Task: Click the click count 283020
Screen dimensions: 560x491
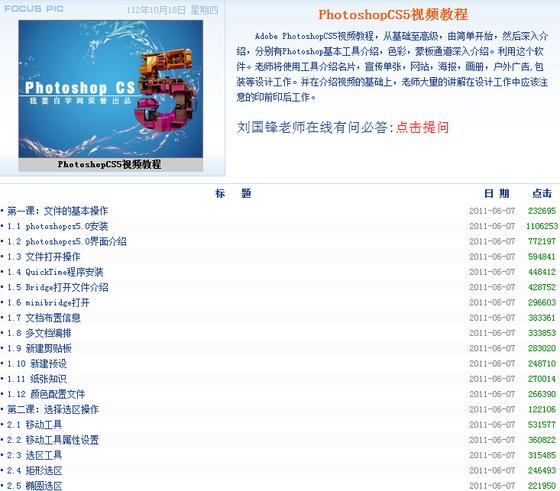Action: [542, 349]
